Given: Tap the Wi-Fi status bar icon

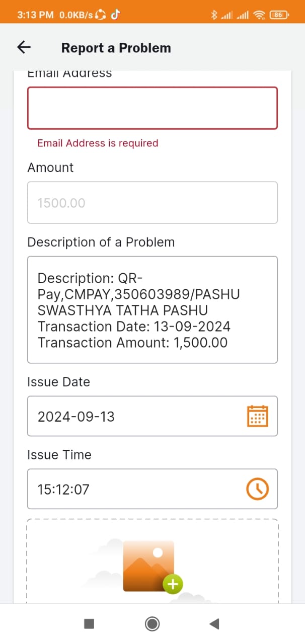Looking at the screenshot, I should tap(259, 15).
